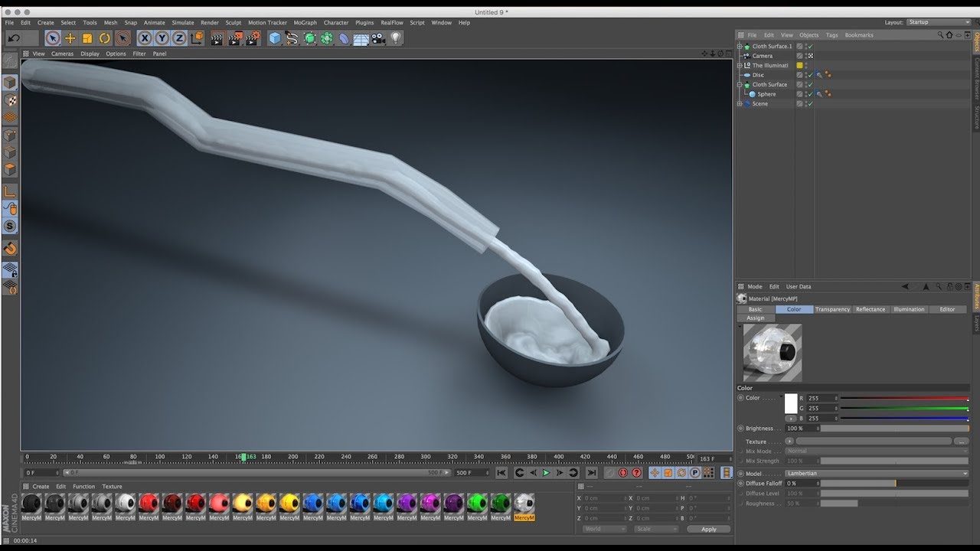Toggle the X axis lock
The width and height of the screenshot is (980, 551).
pos(145,38)
